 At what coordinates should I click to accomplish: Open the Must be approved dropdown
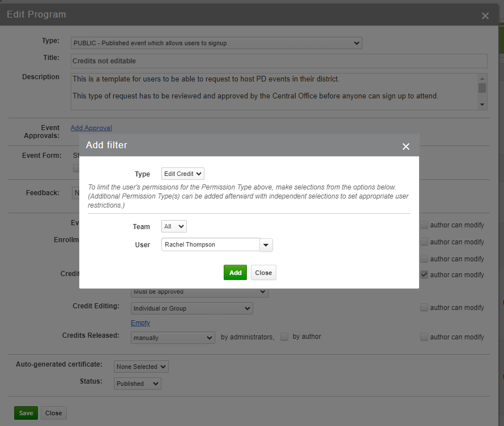click(x=199, y=291)
